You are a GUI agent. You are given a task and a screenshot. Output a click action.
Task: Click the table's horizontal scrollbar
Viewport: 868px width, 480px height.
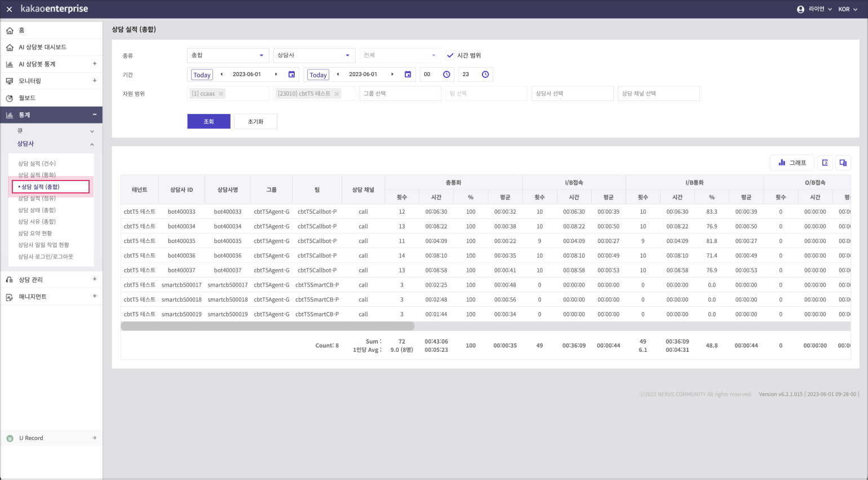(268, 326)
